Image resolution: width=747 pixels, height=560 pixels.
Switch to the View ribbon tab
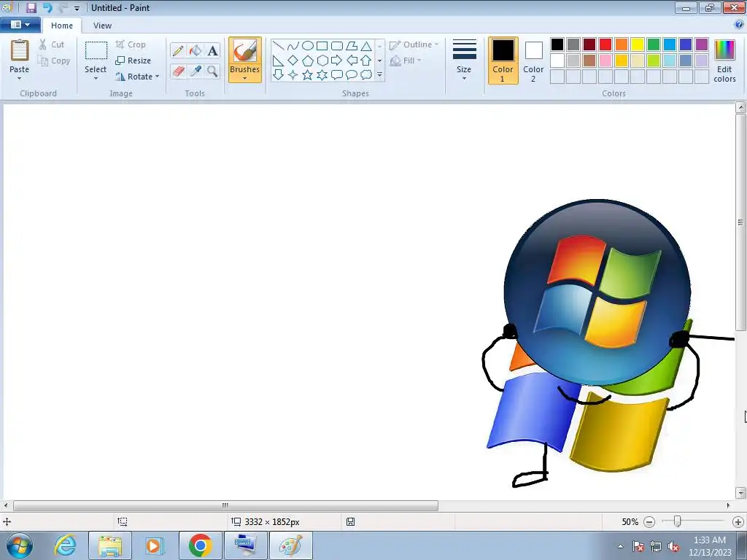[102, 26]
